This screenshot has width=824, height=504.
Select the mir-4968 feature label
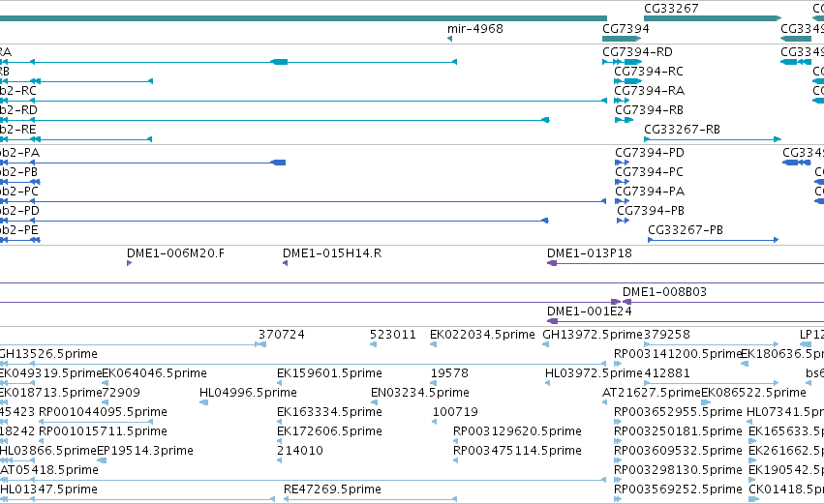tap(475, 29)
